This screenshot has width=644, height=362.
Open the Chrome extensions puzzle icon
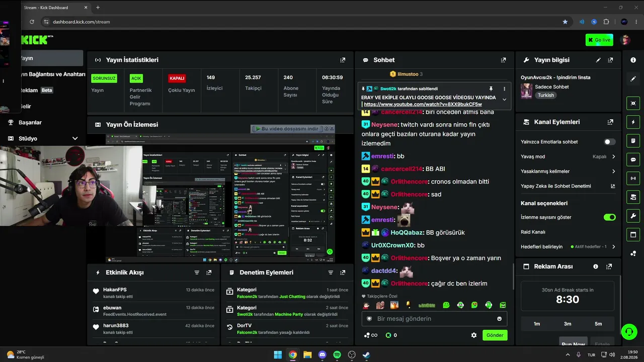606,22
